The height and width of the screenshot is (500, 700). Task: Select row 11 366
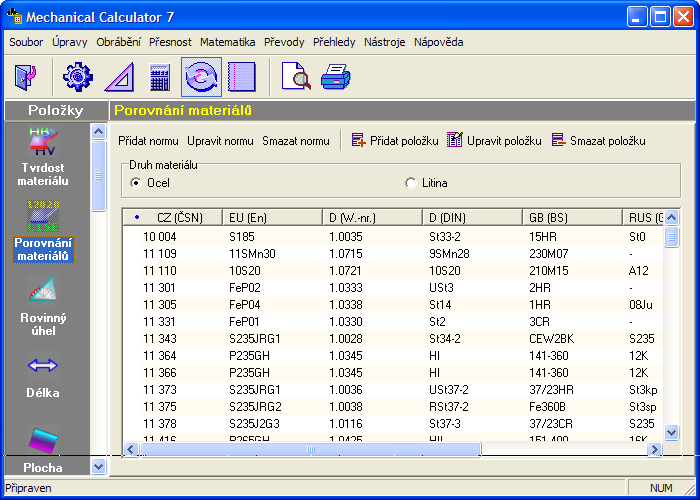pos(393,372)
